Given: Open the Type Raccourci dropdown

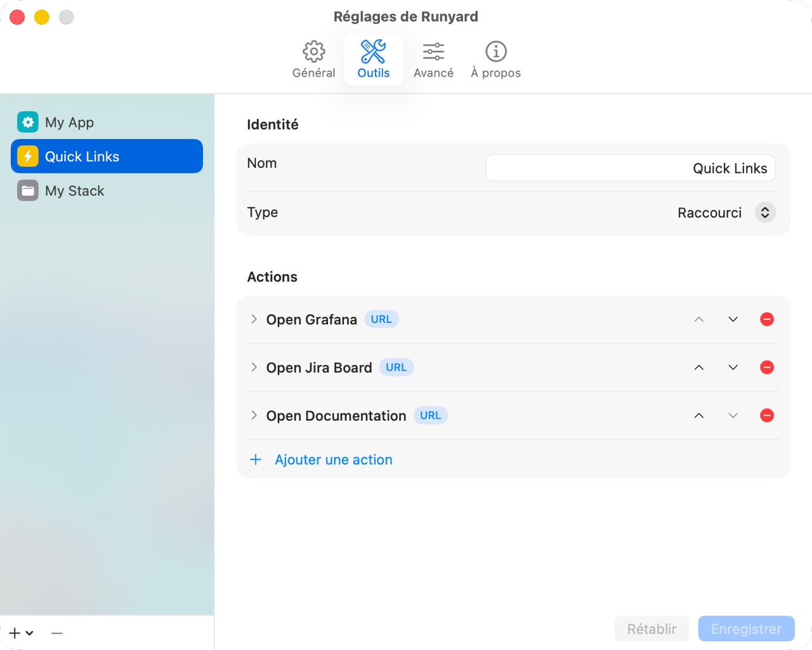Looking at the screenshot, I should (765, 213).
